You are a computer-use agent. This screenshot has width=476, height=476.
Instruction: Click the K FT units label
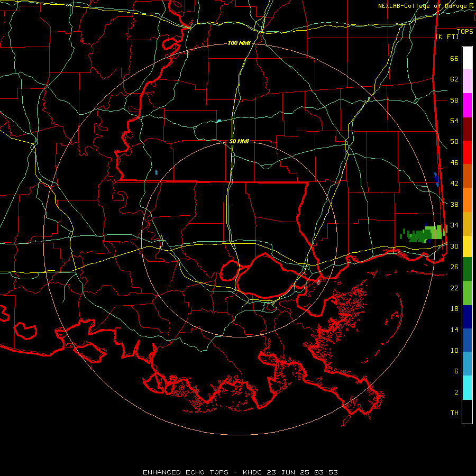click(x=447, y=36)
